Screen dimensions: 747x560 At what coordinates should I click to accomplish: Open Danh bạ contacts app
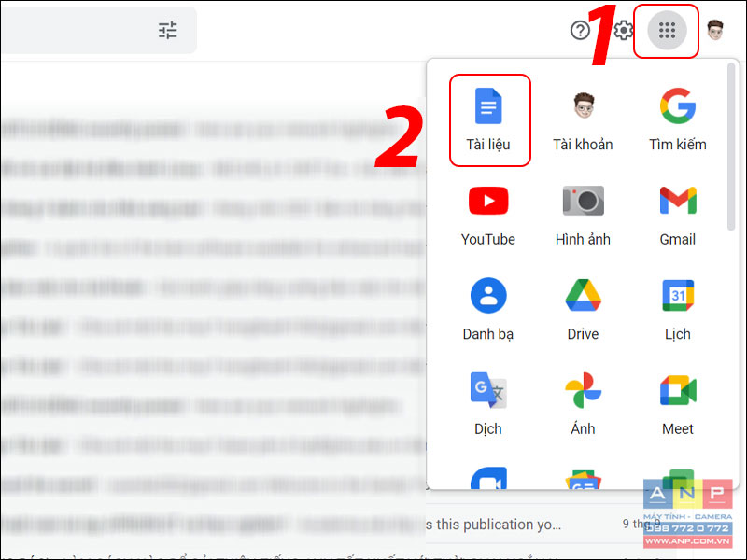(x=488, y=310)
